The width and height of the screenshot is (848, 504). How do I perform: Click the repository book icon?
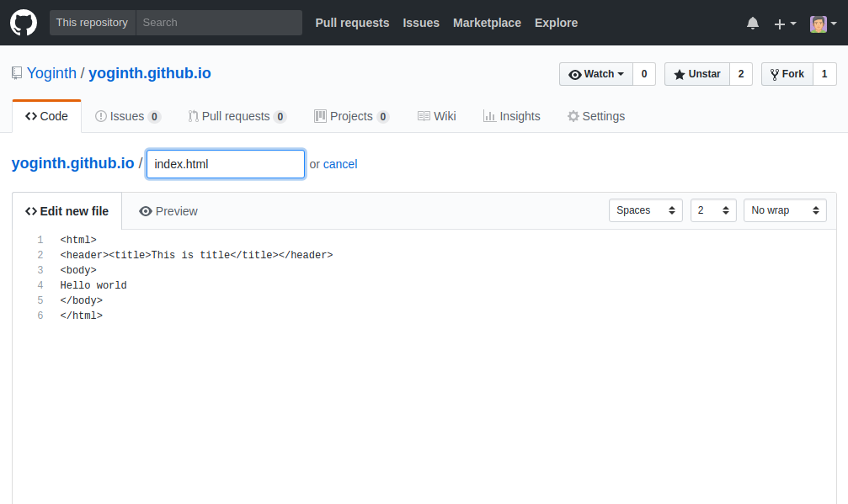pyautogui.click(x=17, y=73)
